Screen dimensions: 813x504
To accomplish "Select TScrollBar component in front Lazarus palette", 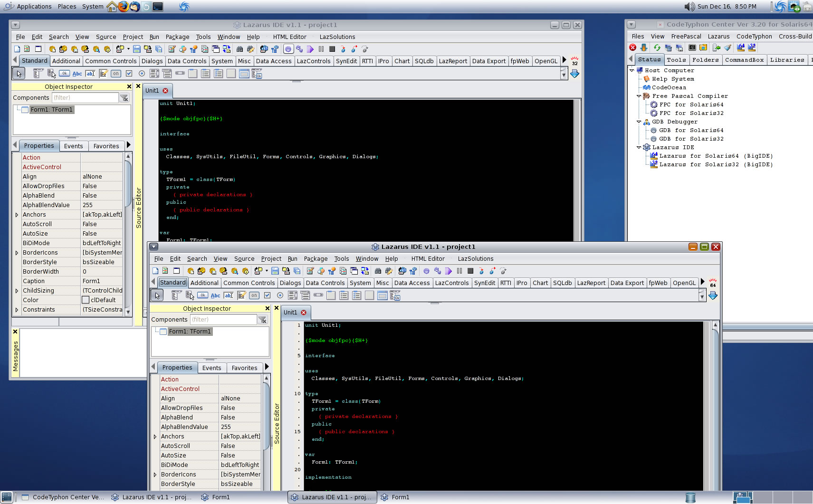I will coord(318,295).
